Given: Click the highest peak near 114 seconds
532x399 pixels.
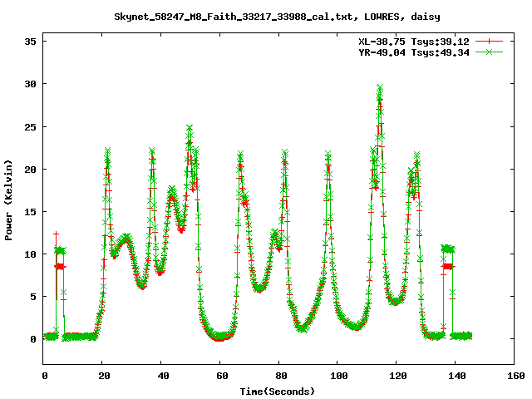Looking at the screenshot, I should coord(380,89).
